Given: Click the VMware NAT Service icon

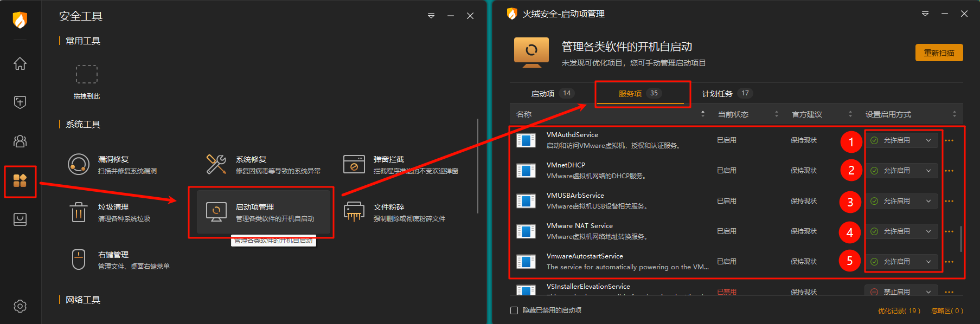Looking at the screenshot, I should (x=526, y=232).
